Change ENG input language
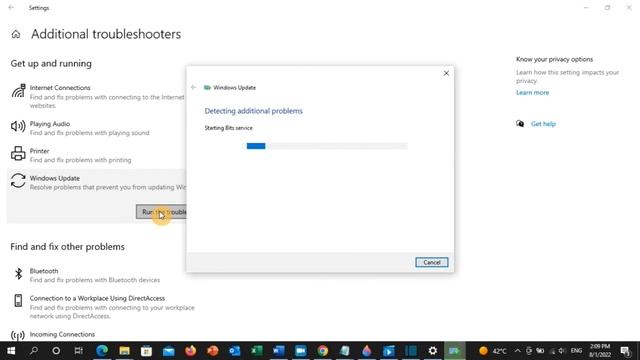 pyautogui.click(x=576, y=351)
